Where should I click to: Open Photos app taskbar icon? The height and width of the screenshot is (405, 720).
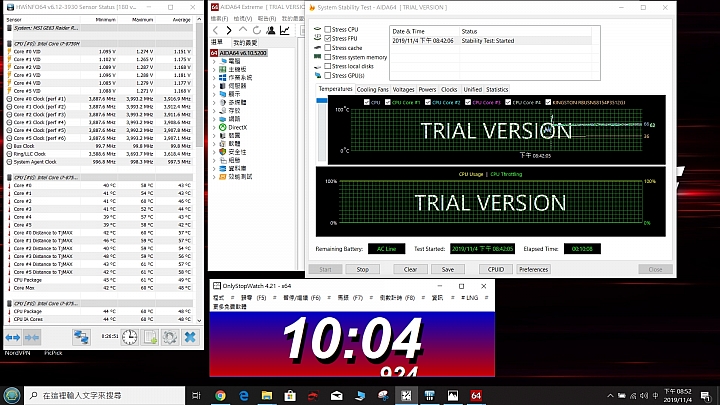[453, 395]
